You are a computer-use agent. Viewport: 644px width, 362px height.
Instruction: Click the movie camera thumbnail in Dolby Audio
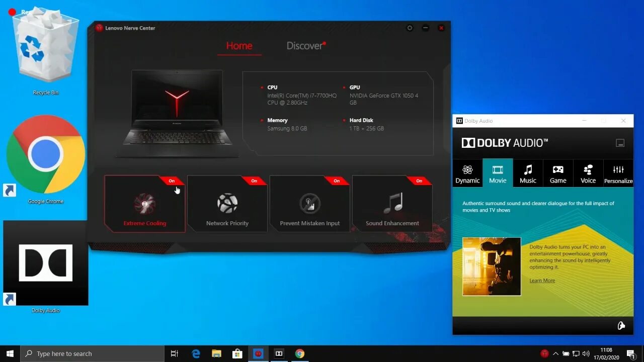(x=492, y=266)
